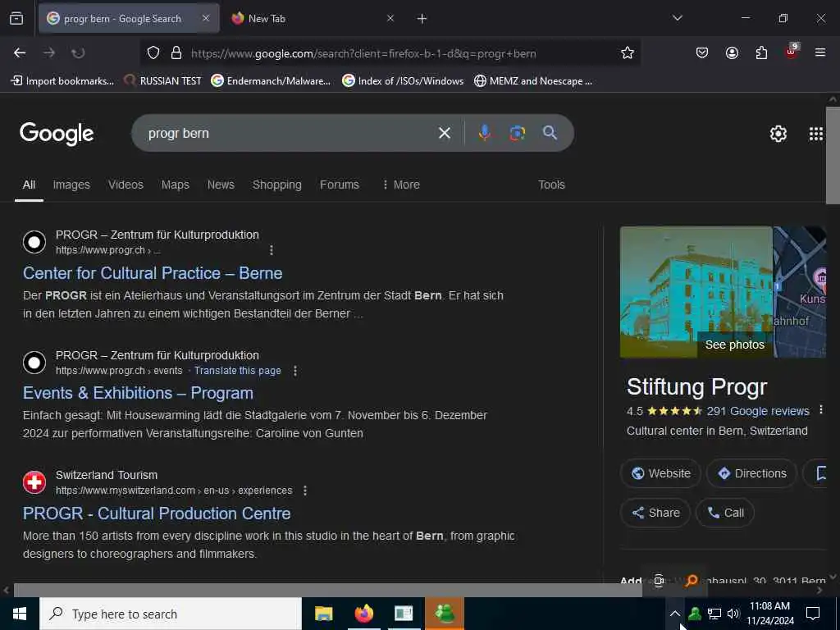Open Events & Exhibitions – Program link
Screen dimensions: 840x630
138,393
